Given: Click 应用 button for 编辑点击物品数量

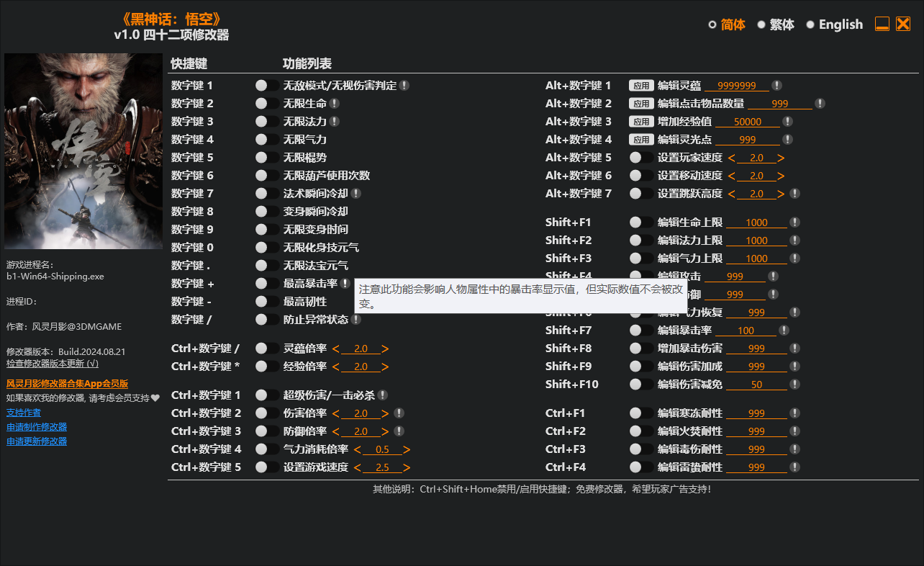Looking at the screenshot, I should tap(641, 104).
